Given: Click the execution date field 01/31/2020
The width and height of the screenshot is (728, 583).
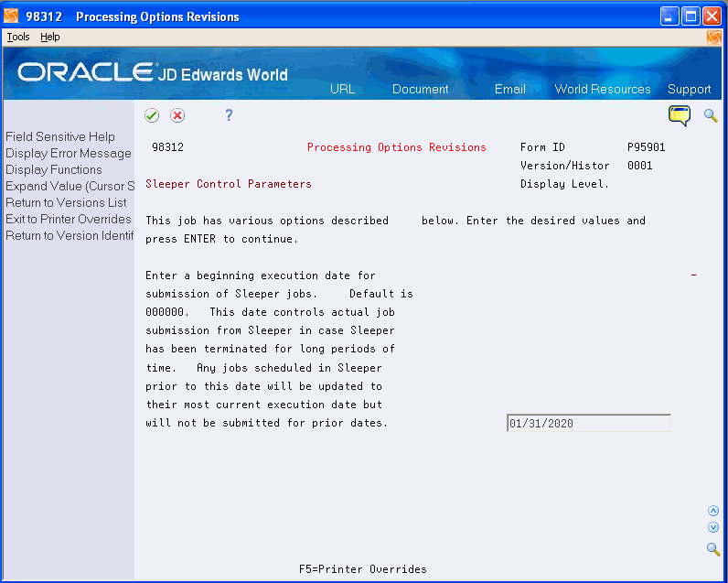Looking at the screenshot, I should [x=589, y=423].
